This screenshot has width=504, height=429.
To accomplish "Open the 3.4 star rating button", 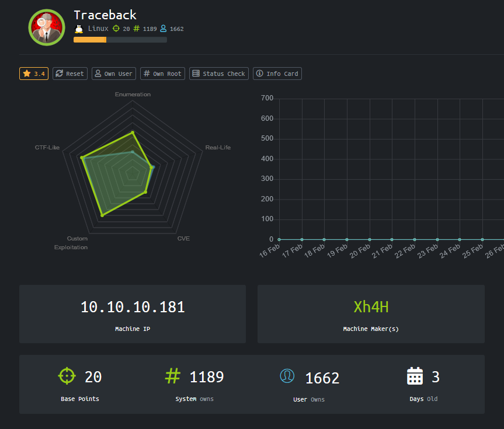I will pyautogui.click(x=34, y=74).
